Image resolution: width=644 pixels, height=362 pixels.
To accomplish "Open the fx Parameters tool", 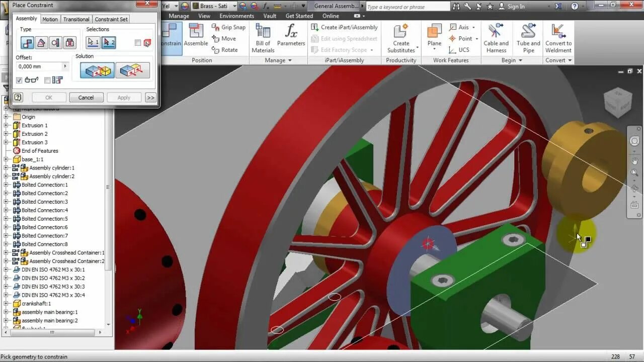I will pos(291,35).
